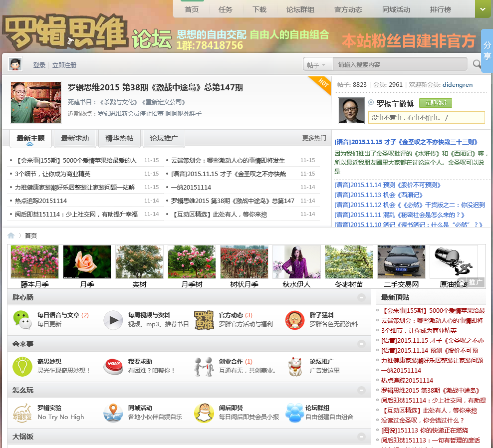493x448 pixels.
Task: Click the 立即收听 follow button
Action: point(436,103)
